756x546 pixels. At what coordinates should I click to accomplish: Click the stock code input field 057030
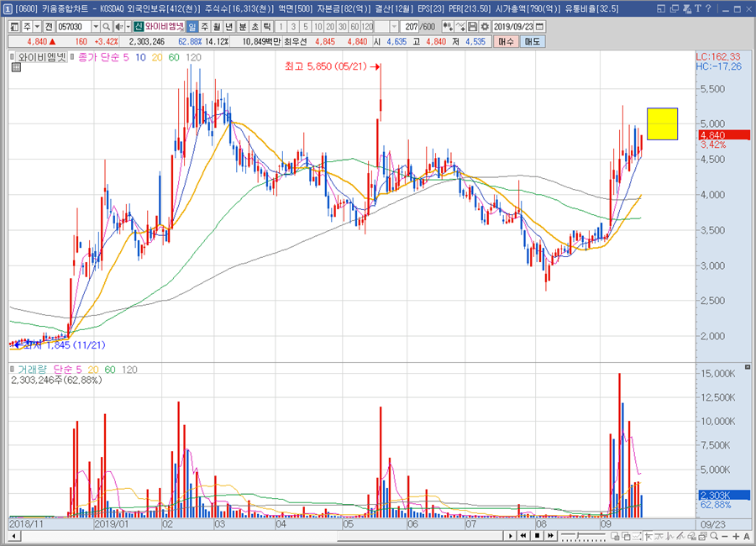(x=74, y=27)
